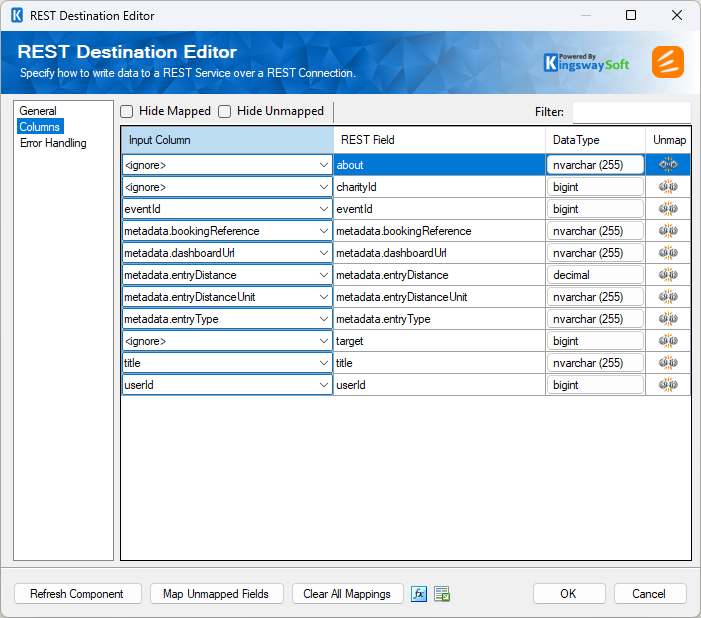701x618 pixels.
Task: Click unmap icon for charityId row
Action: point(668,186)
